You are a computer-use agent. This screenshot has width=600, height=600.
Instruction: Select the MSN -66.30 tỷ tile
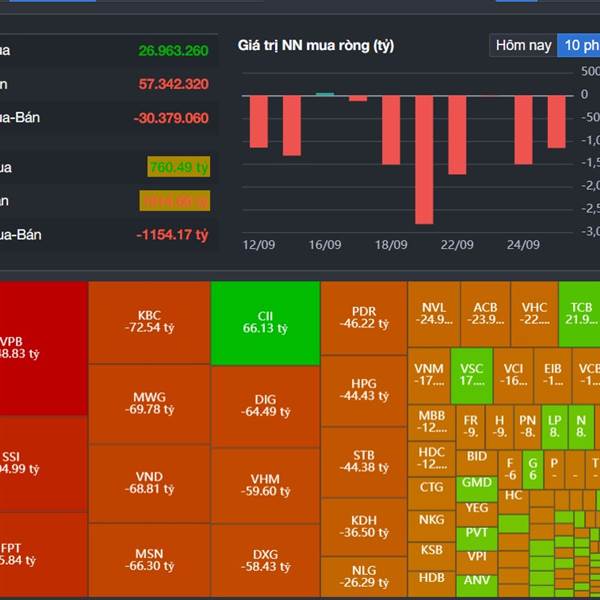[149, 560]
